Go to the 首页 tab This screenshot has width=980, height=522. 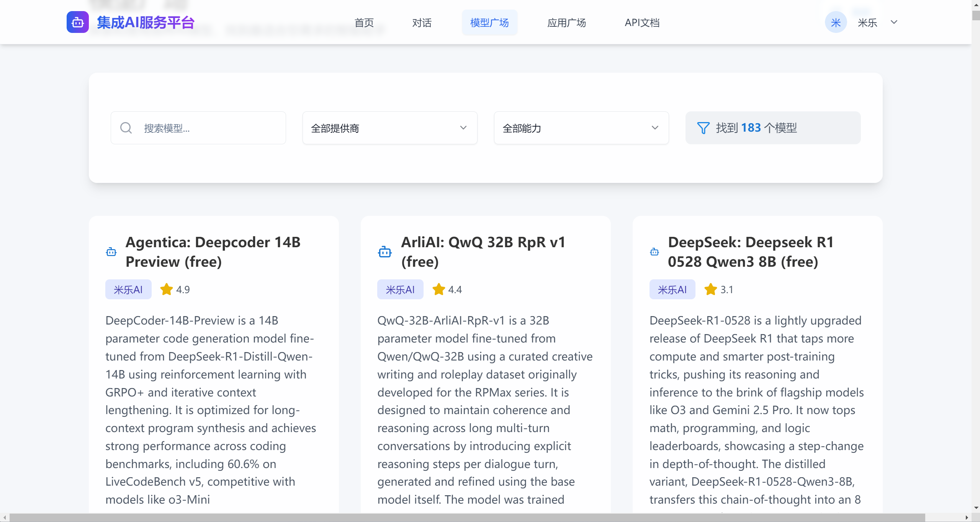click(364, 23)
